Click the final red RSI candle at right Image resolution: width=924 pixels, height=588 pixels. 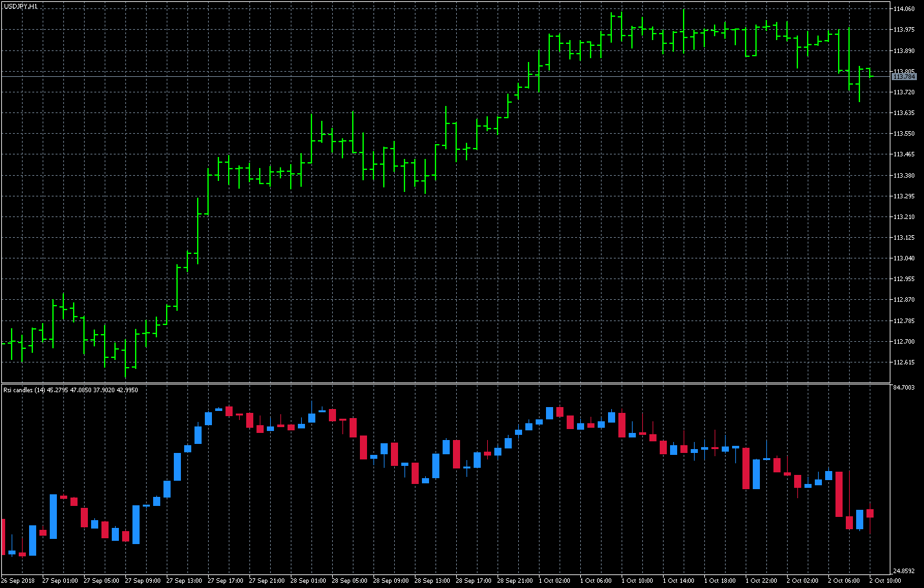tap(871, 514)
